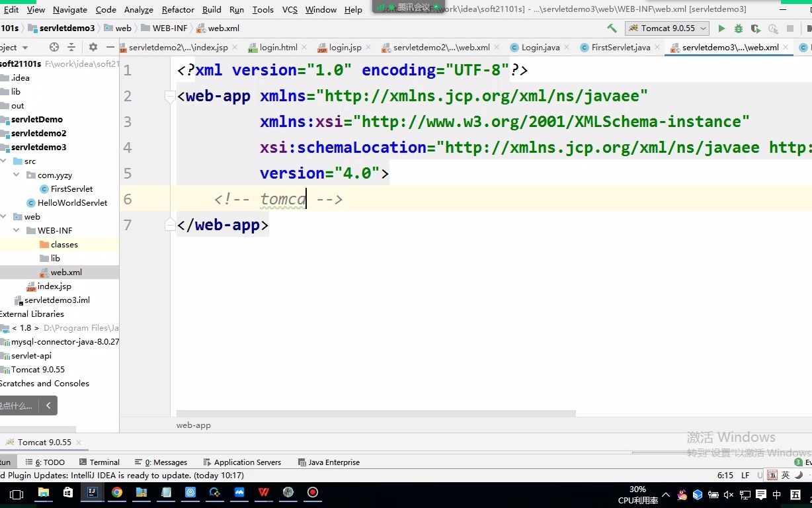Open Project panel settings gear
Viewport: 812px width, 508px height.
[x=93, y=47]
